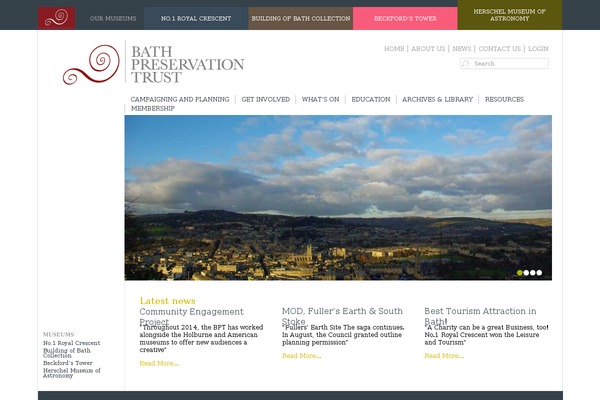Screen dimensions: 600x400
Task: Open the Beckford's Tower pink tab
Action: pyautogui.click(x=405, y=18)
